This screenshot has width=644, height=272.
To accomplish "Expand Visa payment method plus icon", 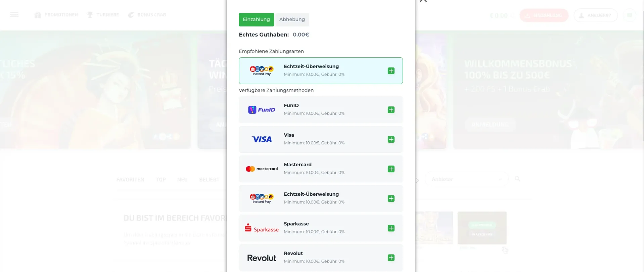I will pos(391,139).
